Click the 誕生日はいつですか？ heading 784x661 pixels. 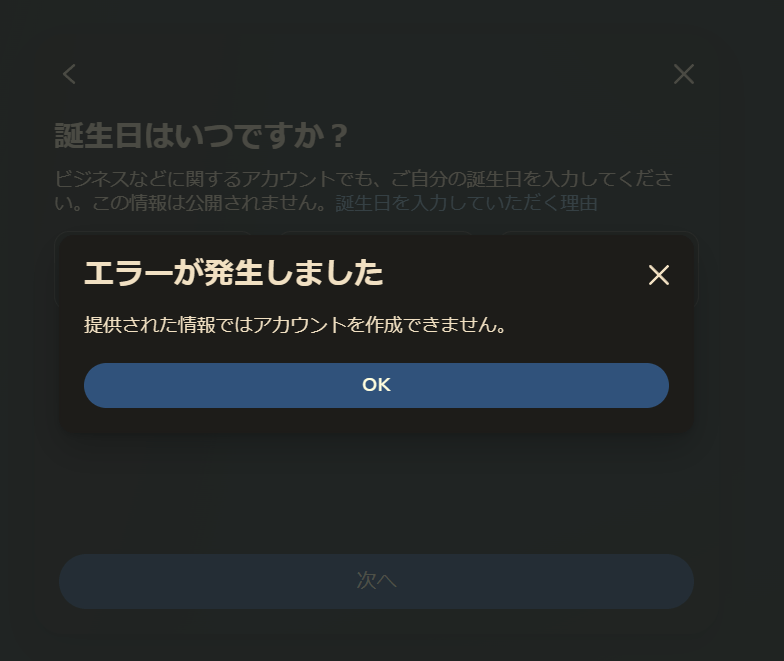click(201, 136)
